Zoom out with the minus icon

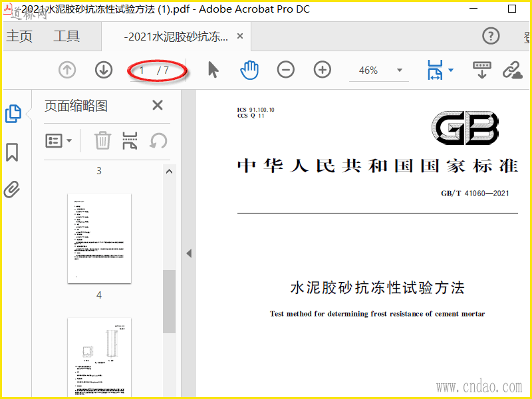286,70
